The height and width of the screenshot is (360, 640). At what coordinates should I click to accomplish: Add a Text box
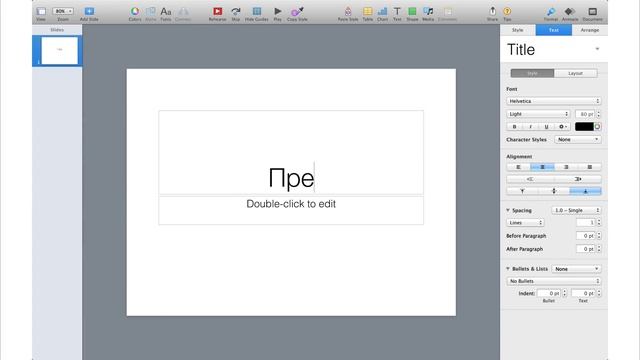pyautogui.click(x=397, y=11)
